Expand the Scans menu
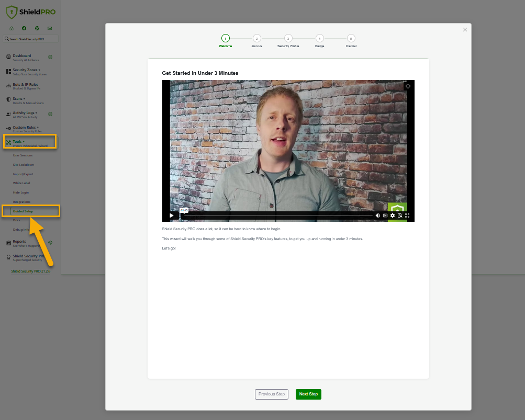Screen dimensions: 525x420 [28, 100]
